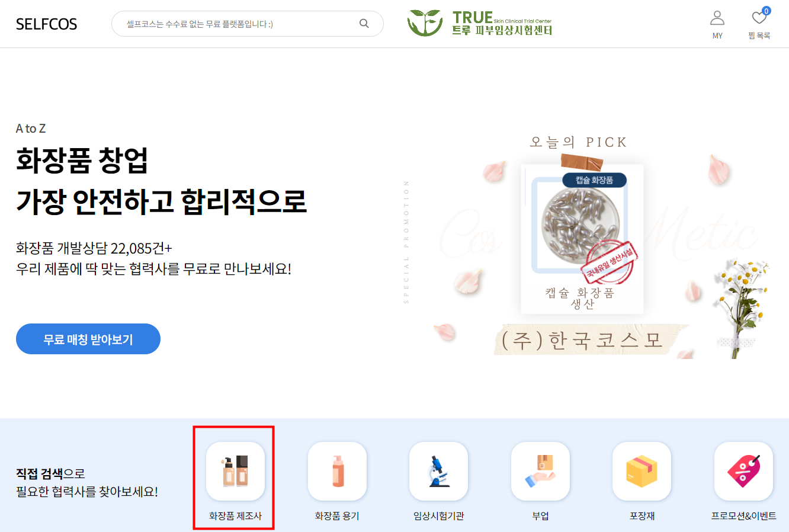Click the 오늘의 PICK heading
The image size is (789, 532).
(x=578, y=142)
